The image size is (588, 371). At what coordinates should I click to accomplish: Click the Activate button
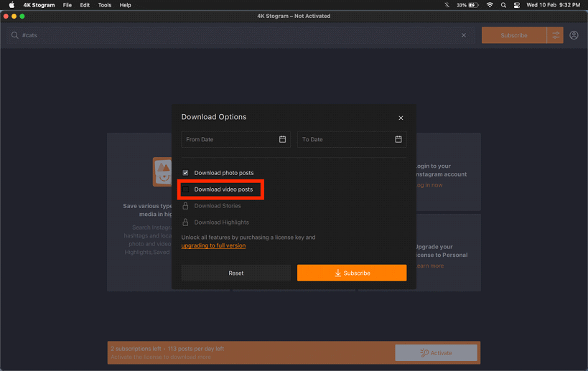point(436,353)
